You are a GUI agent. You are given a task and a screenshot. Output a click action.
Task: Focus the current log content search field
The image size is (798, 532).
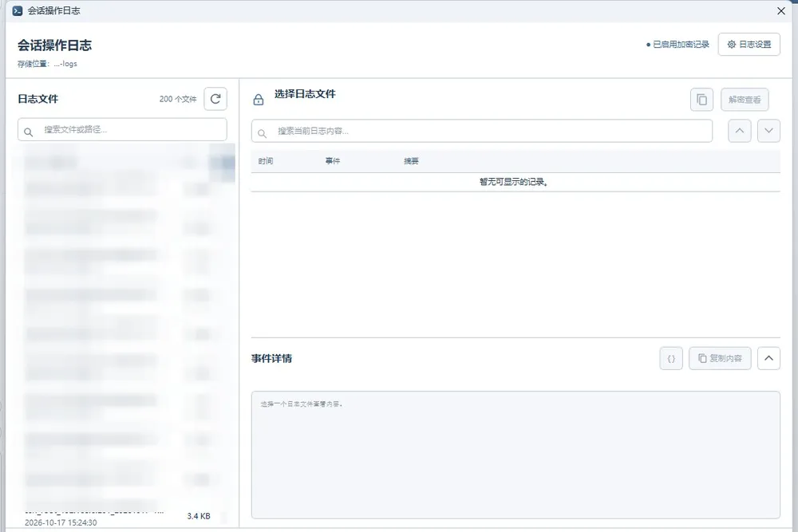tap(481, 132)
